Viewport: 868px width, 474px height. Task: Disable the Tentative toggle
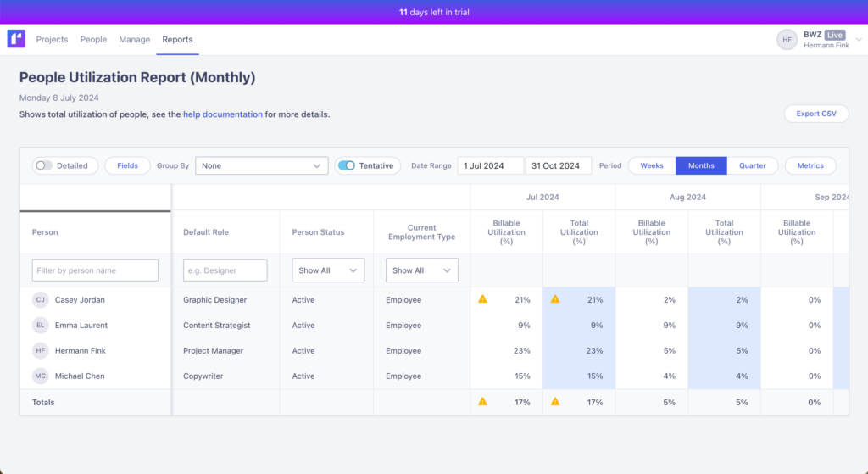point(347,165)
